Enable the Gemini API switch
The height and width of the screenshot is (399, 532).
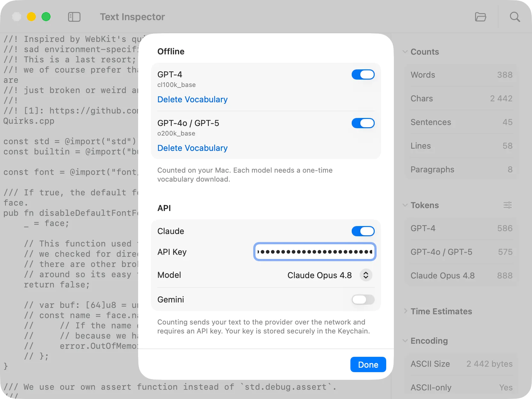point(363,300)
